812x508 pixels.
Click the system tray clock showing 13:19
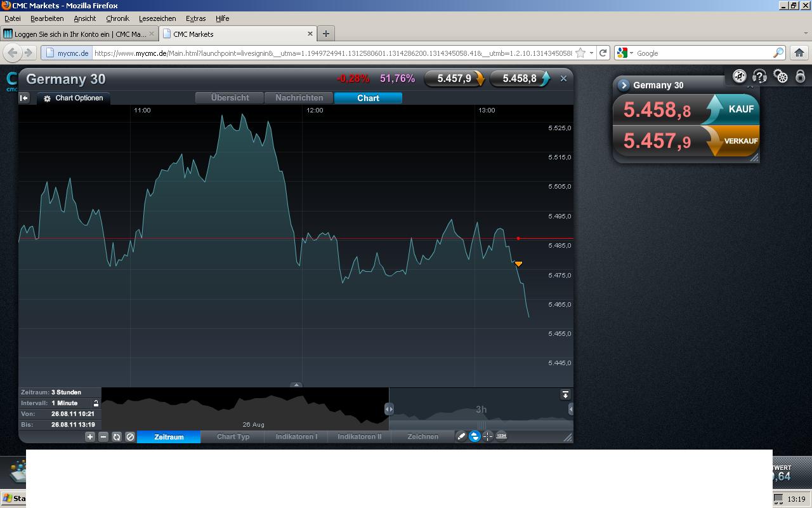point(796,499)
